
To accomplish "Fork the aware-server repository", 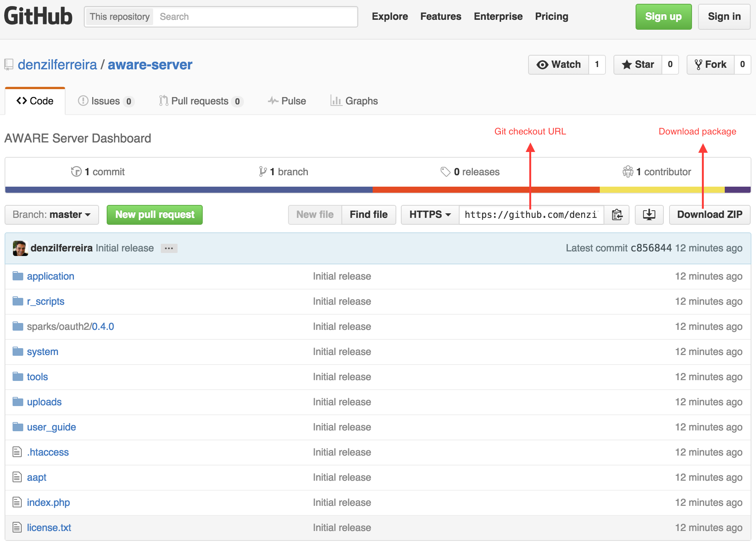I will pyautogui.click(x=710, y=65).
